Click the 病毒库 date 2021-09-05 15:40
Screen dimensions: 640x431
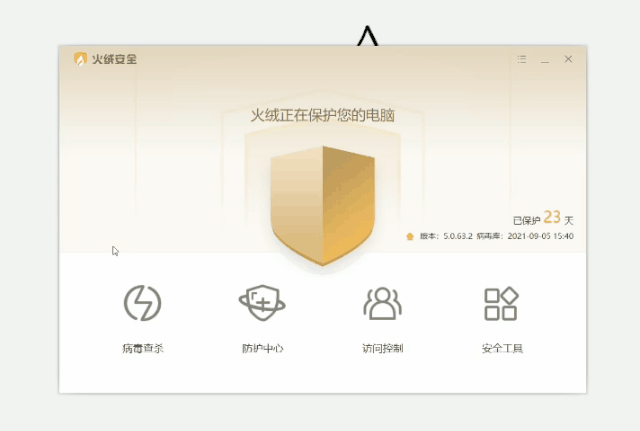(540, 236)
